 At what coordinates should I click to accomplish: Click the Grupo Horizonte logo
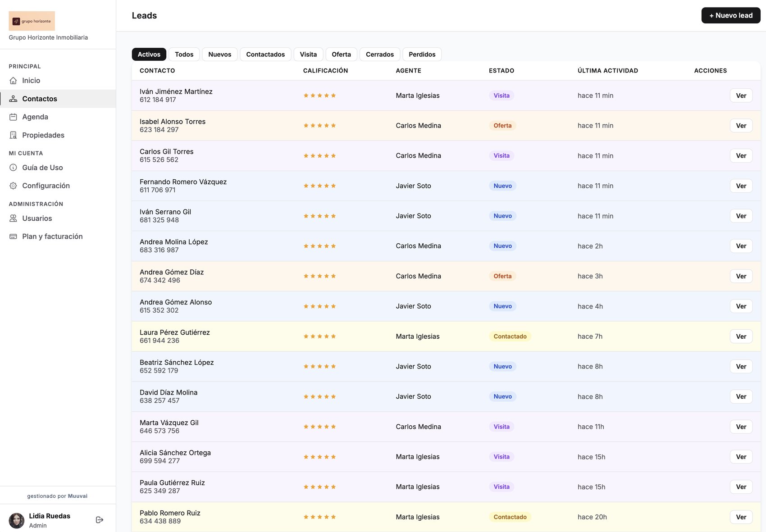pyautogui.click(x=32, y=21)
